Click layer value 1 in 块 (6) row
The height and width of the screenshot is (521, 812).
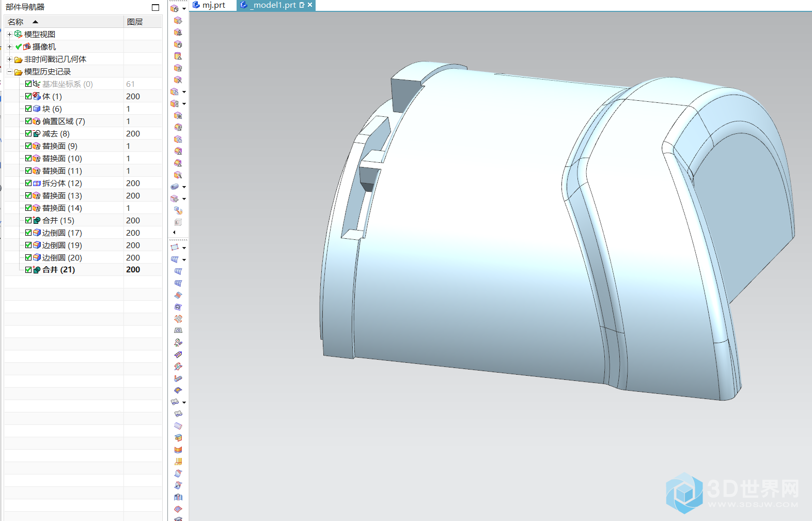[128, 109]
